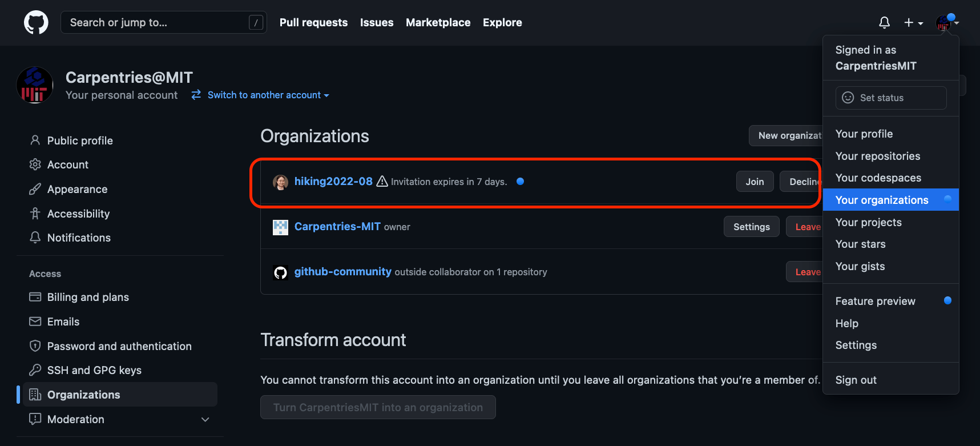Go to Billing and plans settings

pos(120,297)
